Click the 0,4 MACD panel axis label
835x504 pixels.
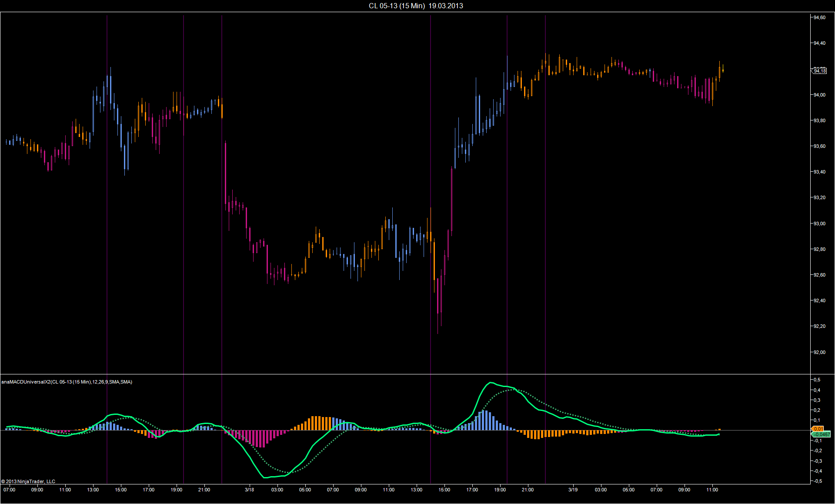tap(817, 390)
